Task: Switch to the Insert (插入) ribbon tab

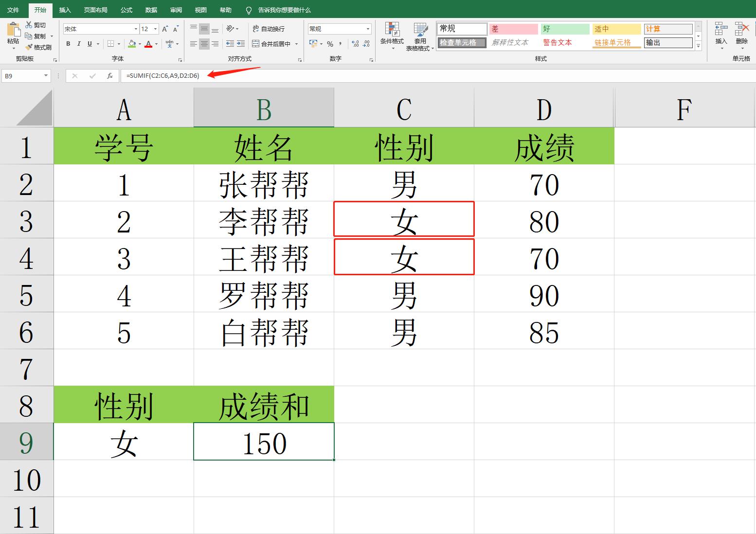Action: [x=65, y=10]
